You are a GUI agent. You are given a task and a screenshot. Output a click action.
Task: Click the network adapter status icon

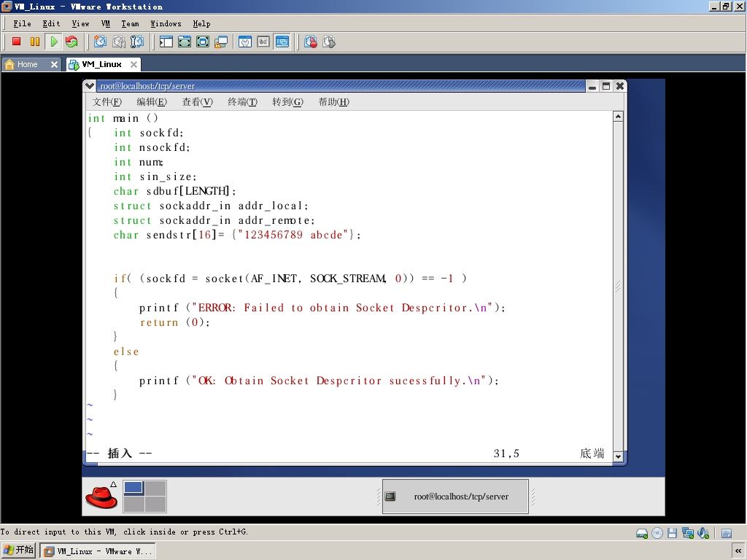coord(687,533)
